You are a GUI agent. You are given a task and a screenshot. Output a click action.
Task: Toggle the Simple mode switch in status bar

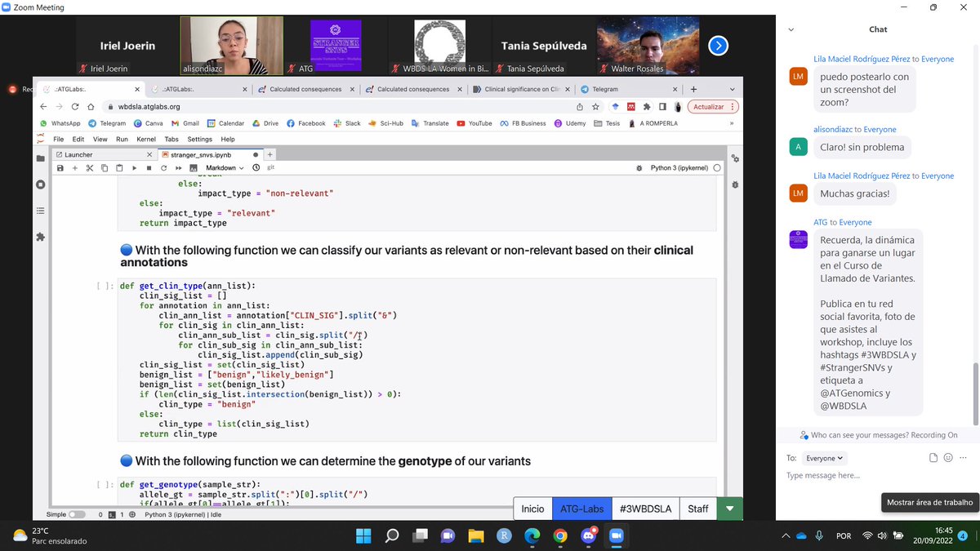coord(77,515)
